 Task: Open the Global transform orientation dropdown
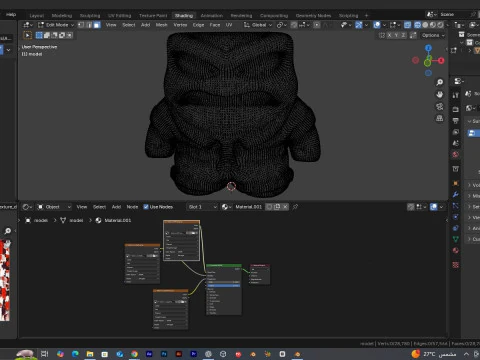pyautogui.click(x=258, y=25)
